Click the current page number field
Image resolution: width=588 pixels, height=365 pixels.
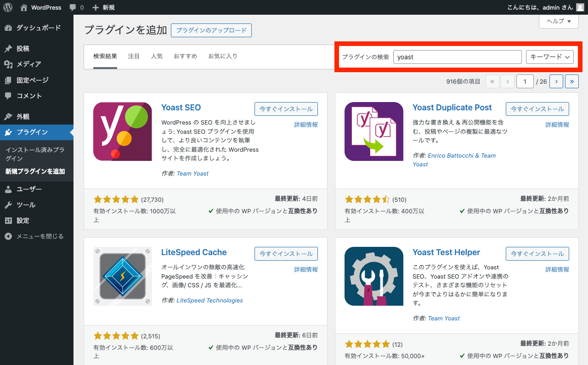(x=525, y=81)
